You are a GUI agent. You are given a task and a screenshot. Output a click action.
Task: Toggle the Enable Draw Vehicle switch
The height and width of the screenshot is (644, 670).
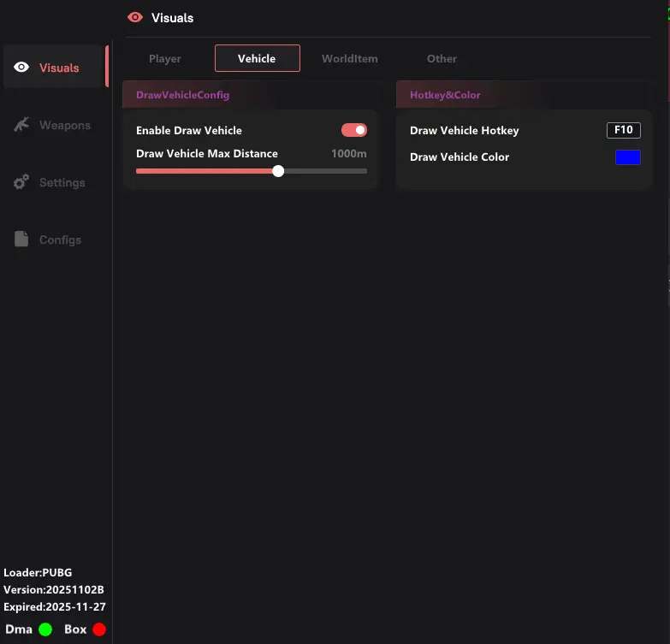tap(353, 130)
